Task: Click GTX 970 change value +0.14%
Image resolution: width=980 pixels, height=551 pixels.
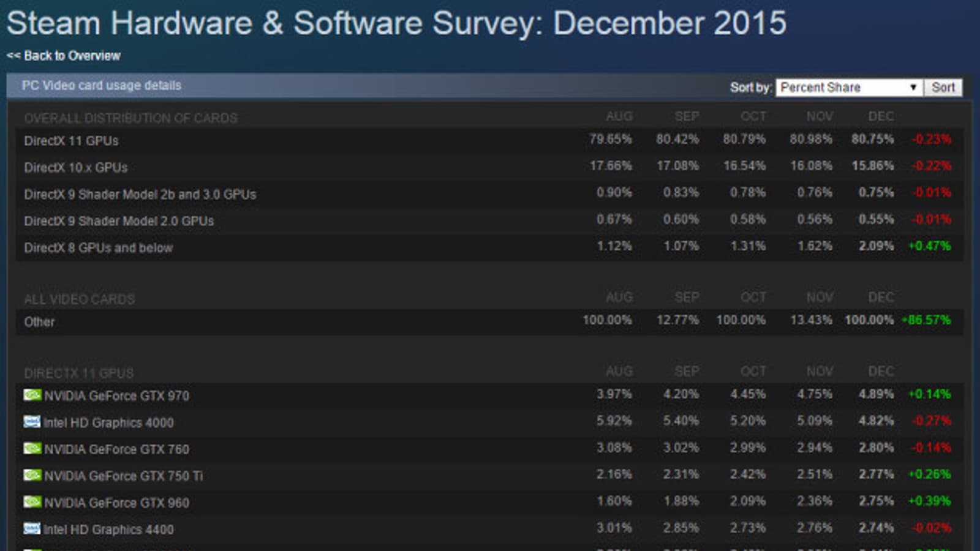Action: pos(929,394)
